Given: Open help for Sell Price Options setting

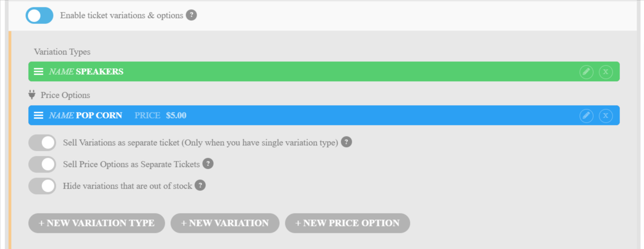Looking at the screenshot, I should 208,164.
